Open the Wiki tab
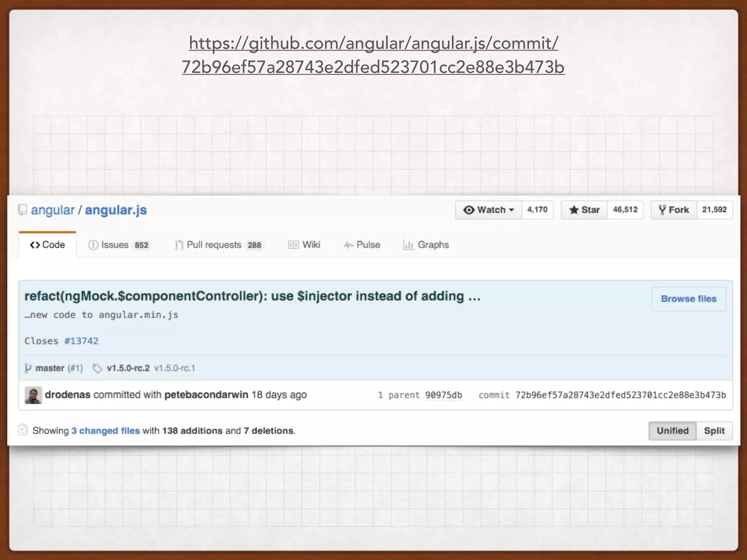The width and height of the screenshot is (747, 560). [304, 245]
